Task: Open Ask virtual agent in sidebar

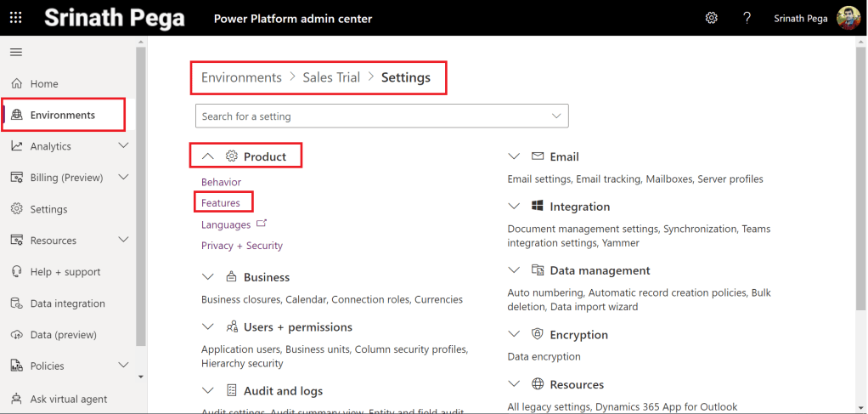Action: tap(68, 398)
